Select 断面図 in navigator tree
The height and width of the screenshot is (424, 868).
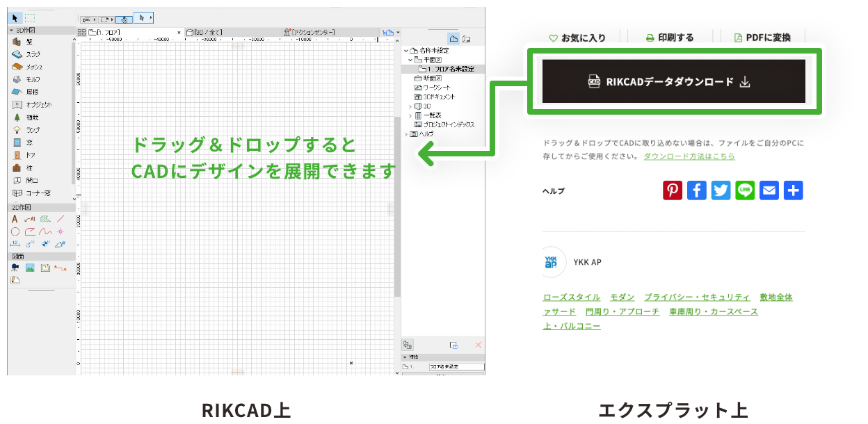pyautogui.click(x=428, y=79)
